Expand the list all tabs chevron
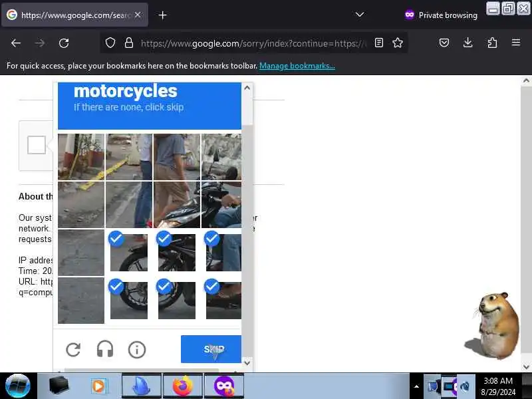Image resolution: width=532 pixels, height=399 pixels. pyautogui.click(x=360, y=15)
